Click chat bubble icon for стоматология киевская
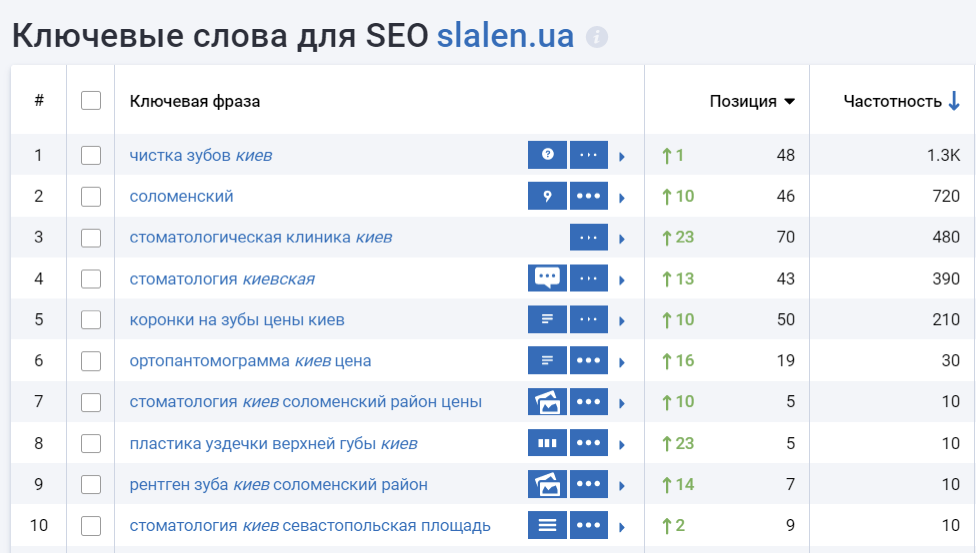976x553 pixels. pyautogui.click(x=547, y=278)
